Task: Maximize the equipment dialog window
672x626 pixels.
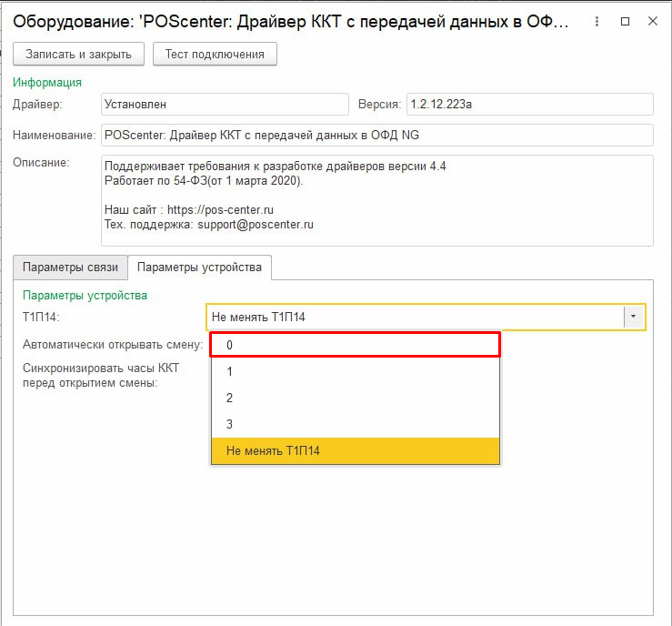Action: [625, 21]
